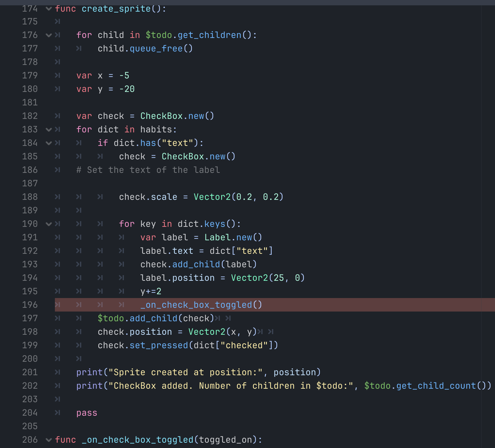This screenshot has width=495, height=448.
Task: Click 'keys' method on line 190
Action: [x=215, y=224]
